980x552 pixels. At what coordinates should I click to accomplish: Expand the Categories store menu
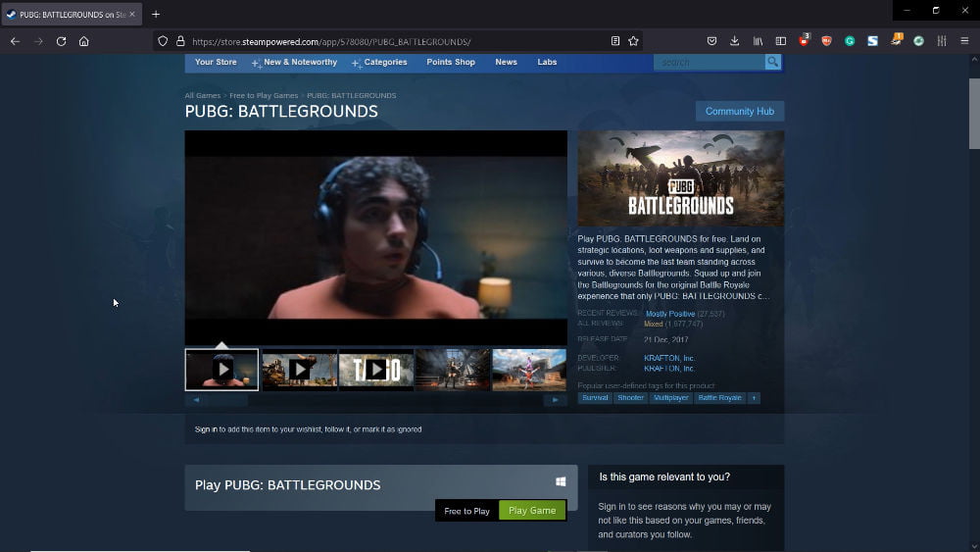(x=384, y=62)
